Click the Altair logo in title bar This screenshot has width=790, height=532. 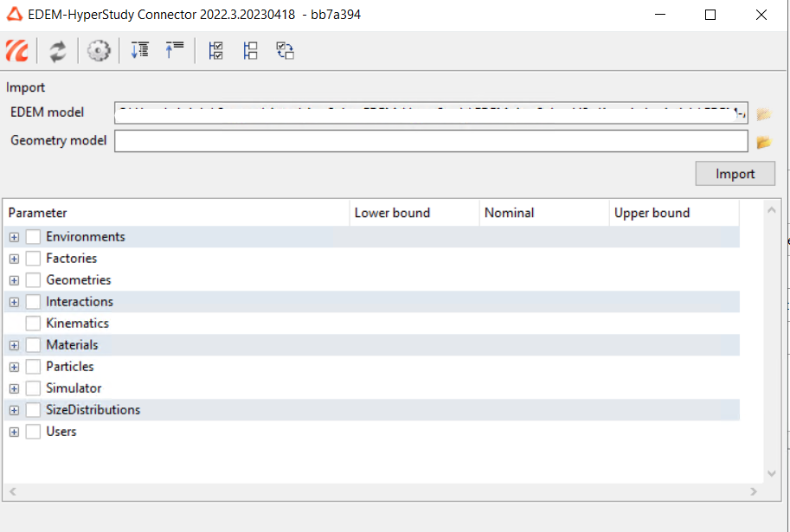(x=14, y=15)
